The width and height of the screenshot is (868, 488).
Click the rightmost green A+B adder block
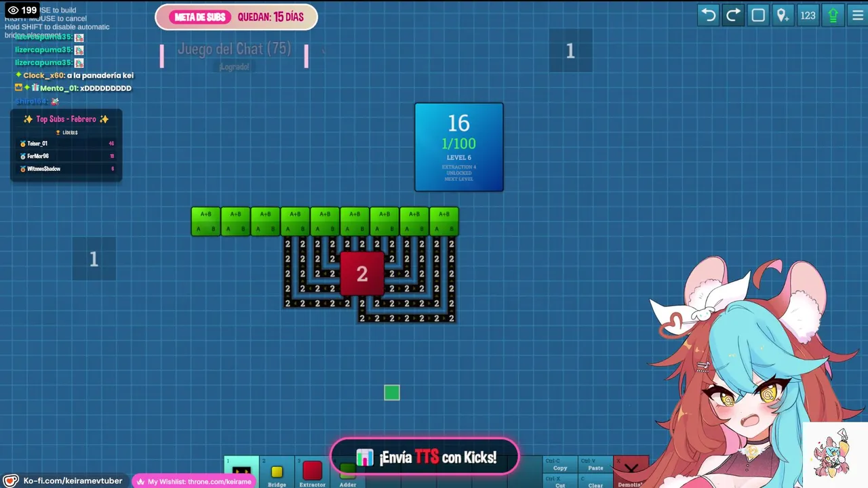444,222
